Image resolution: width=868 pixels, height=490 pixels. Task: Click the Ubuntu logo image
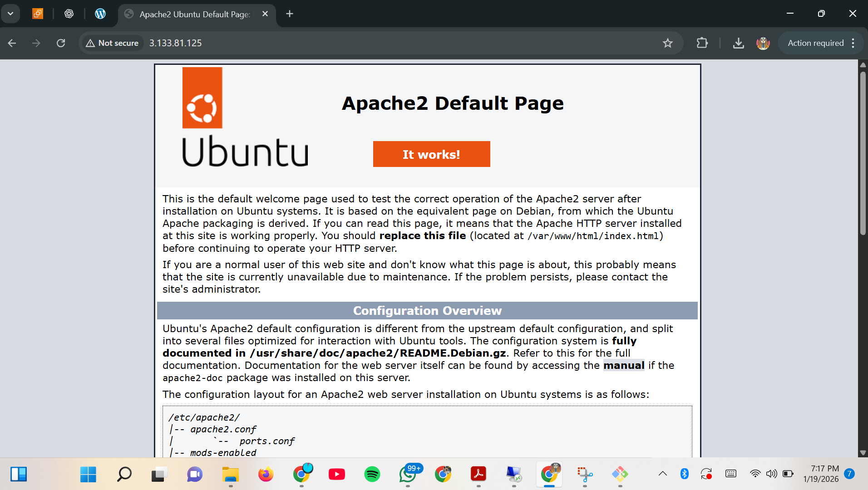coord(245,117)
